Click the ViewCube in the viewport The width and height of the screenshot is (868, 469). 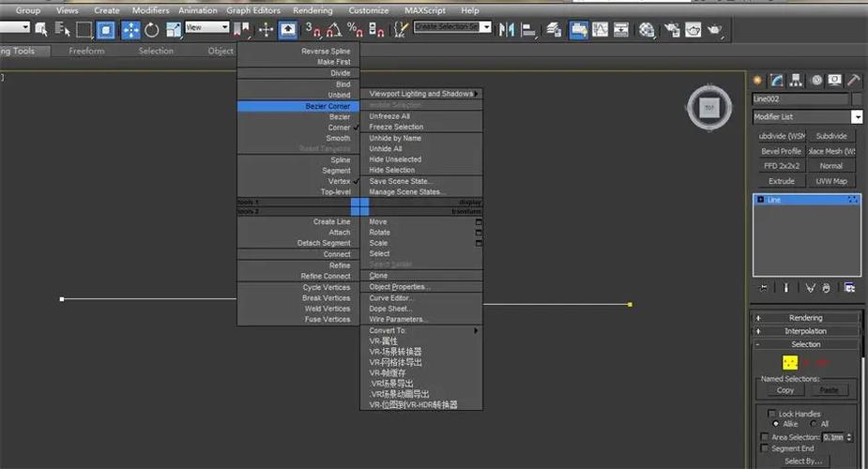(709, 107)
